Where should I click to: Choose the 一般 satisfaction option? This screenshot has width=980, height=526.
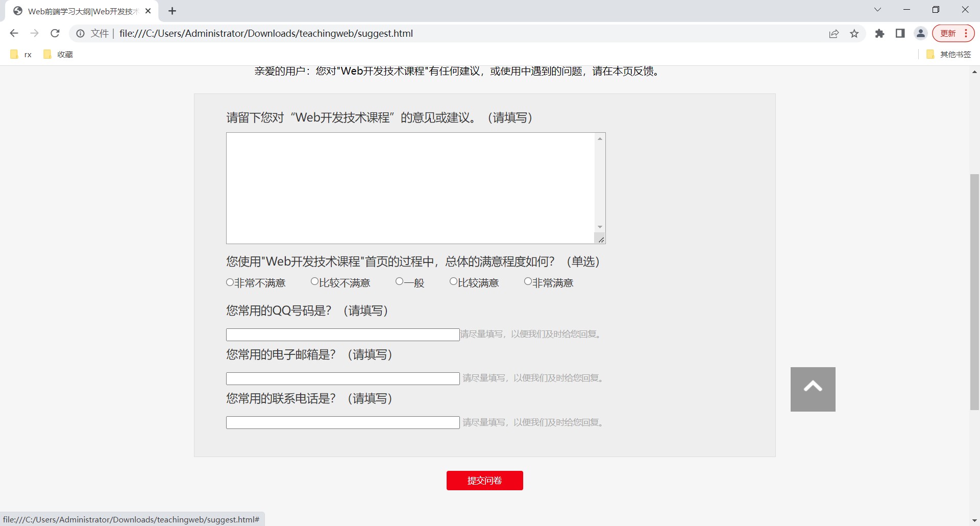399,281
